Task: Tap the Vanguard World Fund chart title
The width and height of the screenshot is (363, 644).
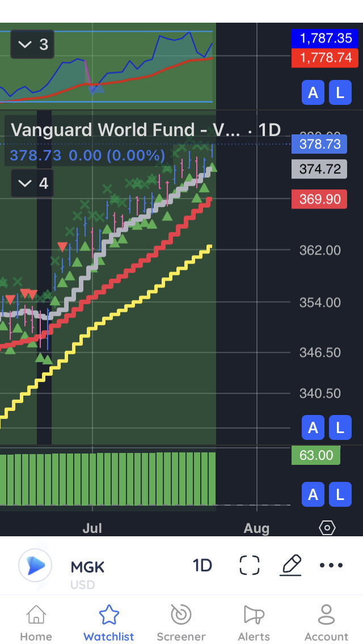Action: click(146, 130)
